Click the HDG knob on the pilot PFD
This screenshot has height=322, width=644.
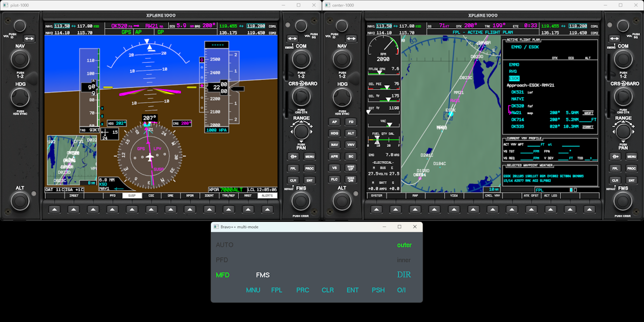[20, 97]
